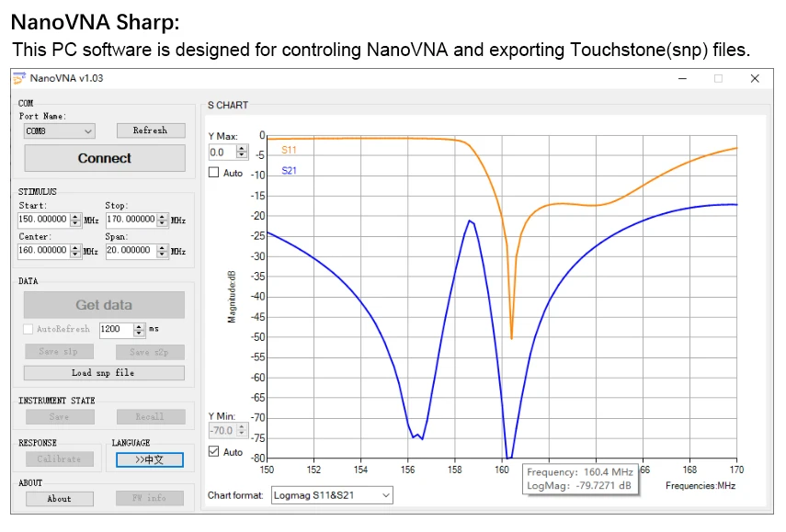Click the FW info button
The height and width of the screenshot is (532, 786).
(149, 498)
